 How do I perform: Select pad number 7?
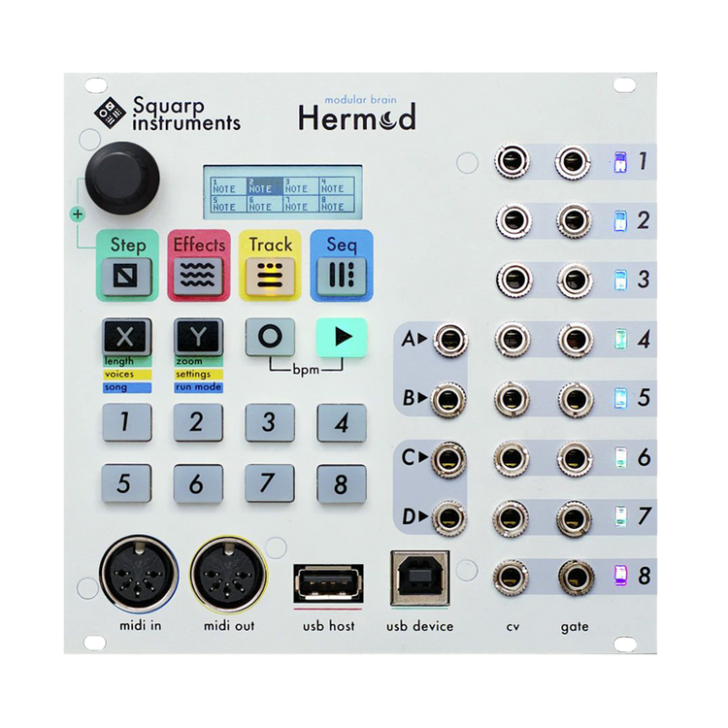tap(270, 483)
